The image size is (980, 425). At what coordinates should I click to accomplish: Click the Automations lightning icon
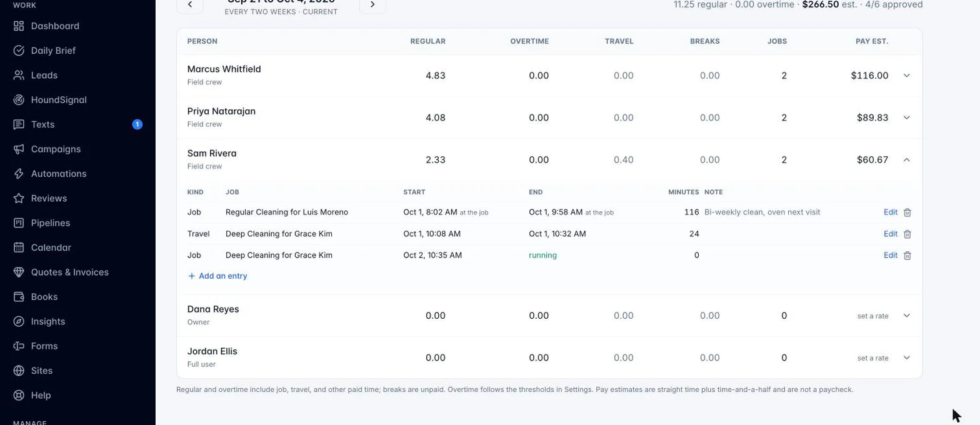19,174
